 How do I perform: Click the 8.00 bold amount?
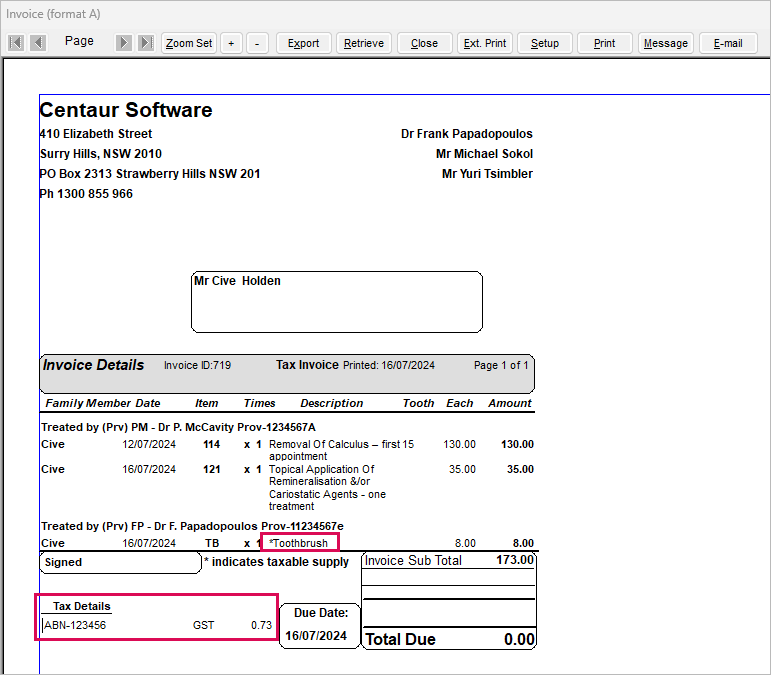pos(523,543)
